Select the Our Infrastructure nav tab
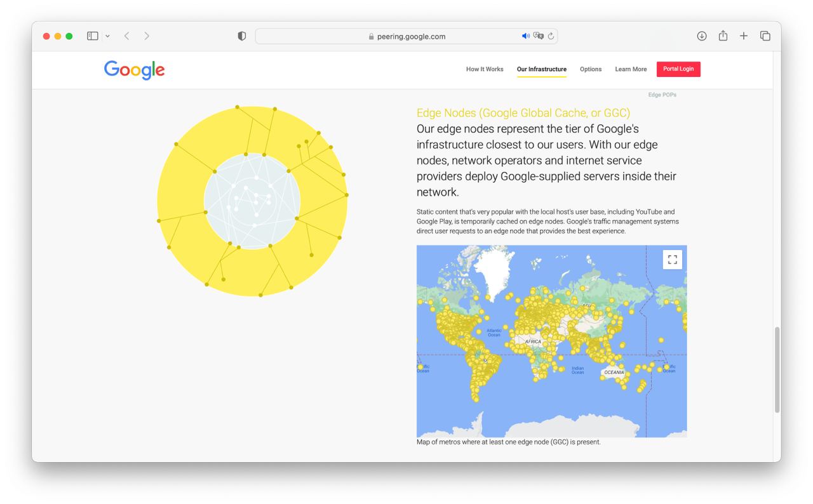813x504 pixels. point(541,69)
